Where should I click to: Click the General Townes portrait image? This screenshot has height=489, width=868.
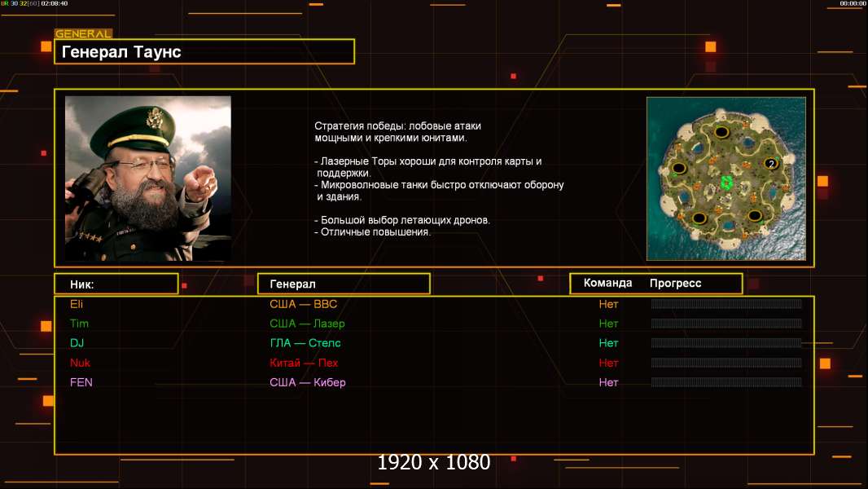[x=148, y=178]
